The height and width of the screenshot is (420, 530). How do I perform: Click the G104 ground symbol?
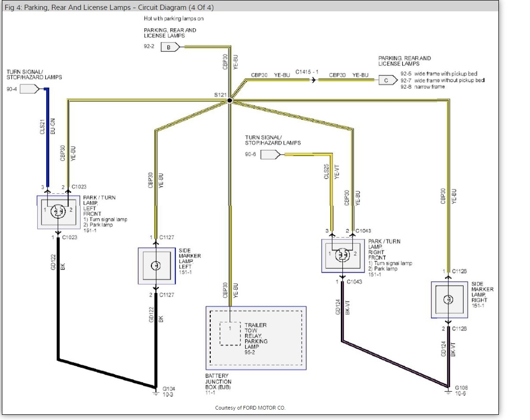coord(156,393)
